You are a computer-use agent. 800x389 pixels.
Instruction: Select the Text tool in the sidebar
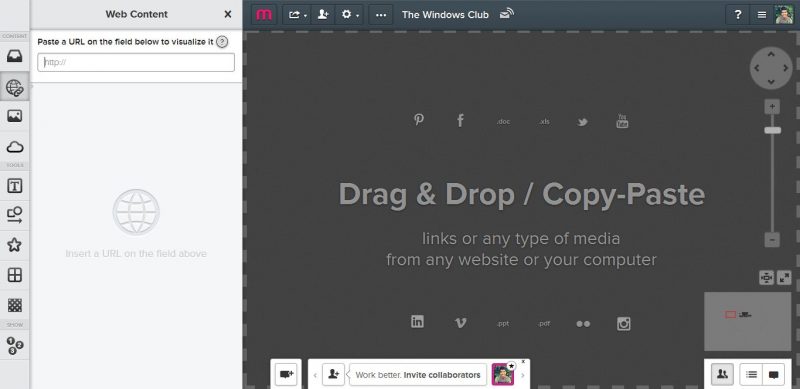click(x=14, y=186)
